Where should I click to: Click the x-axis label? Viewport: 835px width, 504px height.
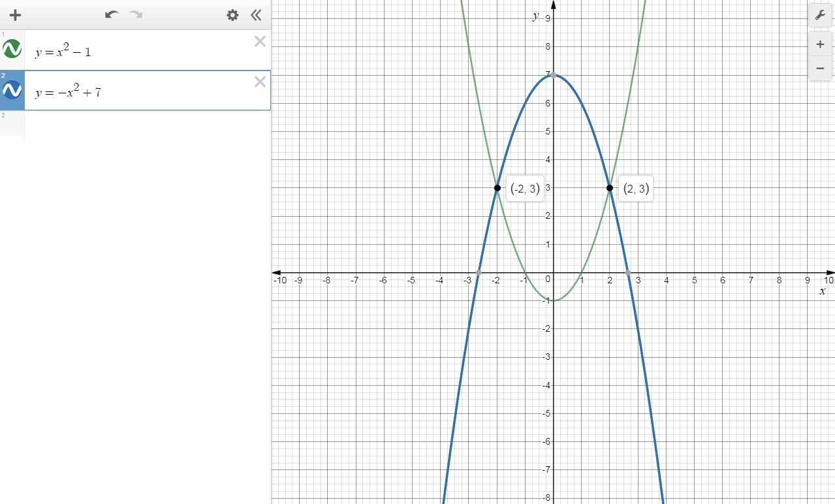tap(823, 291)
